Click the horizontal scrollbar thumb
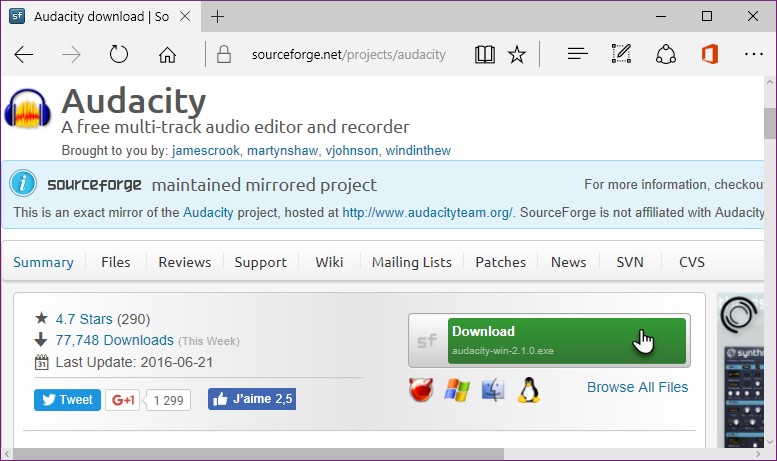The width and height of the screenshot is (777, 461). pyautogui.click(x=258, y=454)
